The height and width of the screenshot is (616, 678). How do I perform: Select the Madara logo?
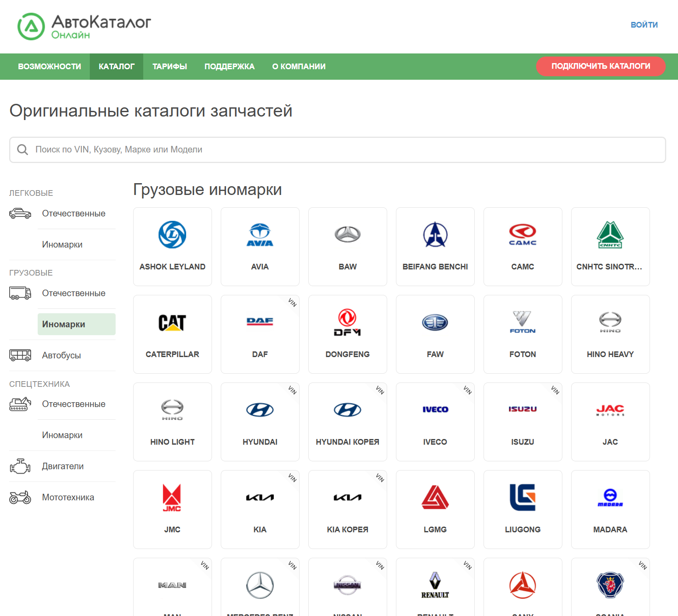[x=611, y=498]
